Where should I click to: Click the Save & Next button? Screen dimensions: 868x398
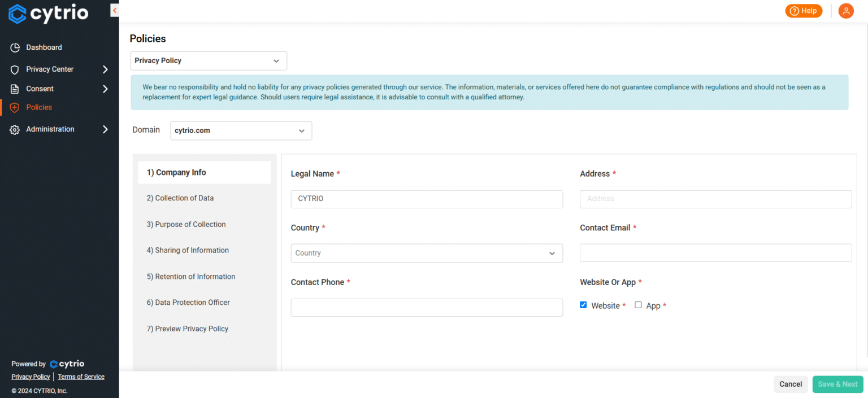pyautogui.click(x=837, y=384)
